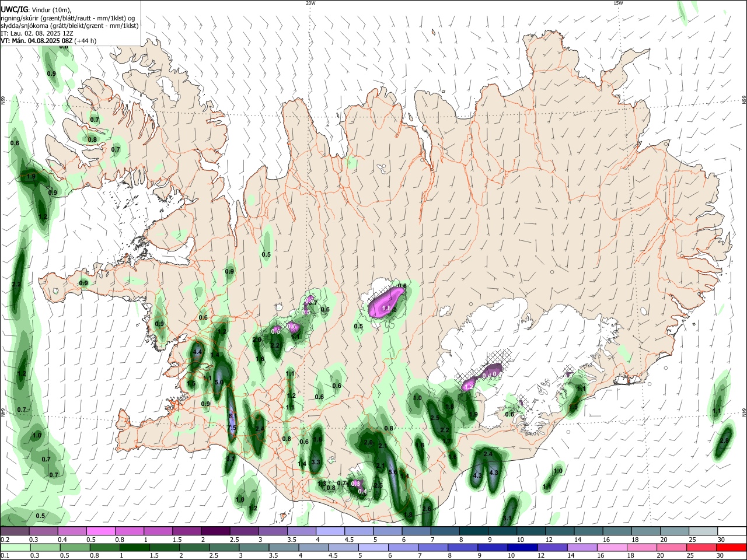Click the 5.0 precipitation value on the map
The width and height of the screenshot is (747, 560).
(219, 382)
